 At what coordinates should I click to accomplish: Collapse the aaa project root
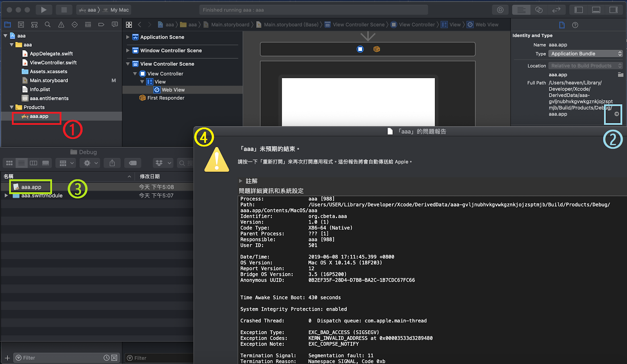5,36
